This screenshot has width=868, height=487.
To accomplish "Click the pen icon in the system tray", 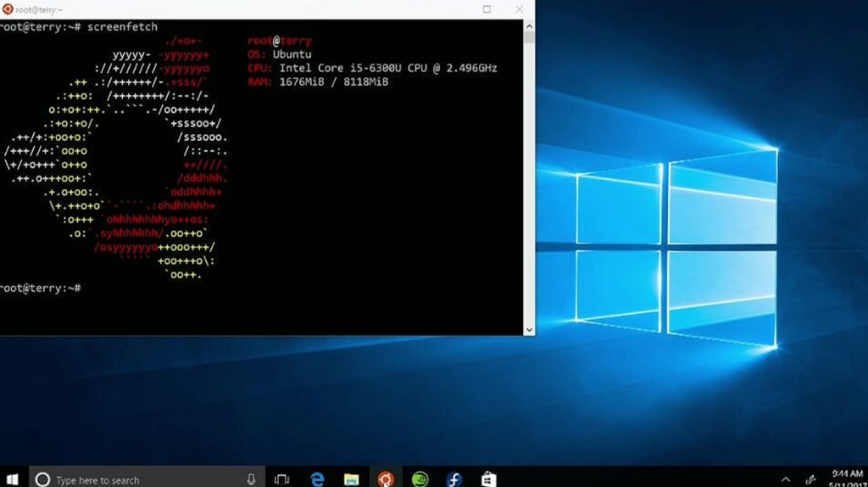I will 811,479.
